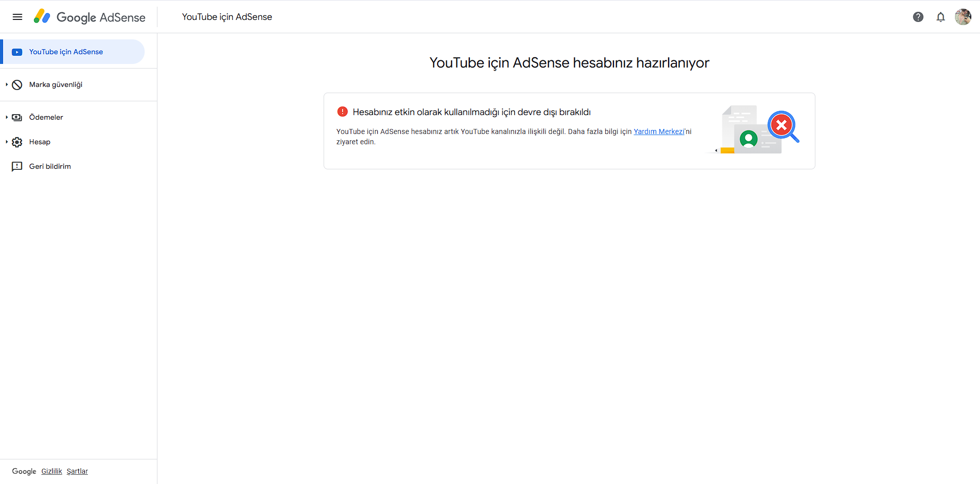Click the header title YouTube için AdSense

tap(227, 17)
